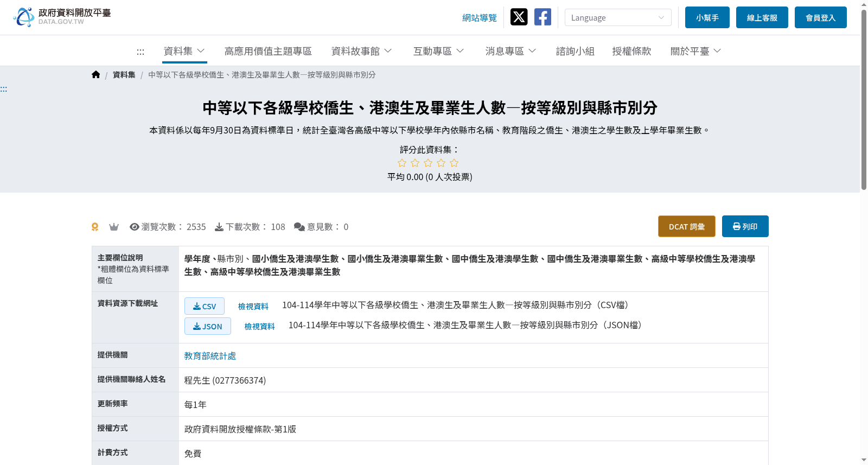Image resolution: width=868 pixels, height=465 pixels.
Task: Click the ::: accesskey marker at left edge
Action: tap(4, 89)
